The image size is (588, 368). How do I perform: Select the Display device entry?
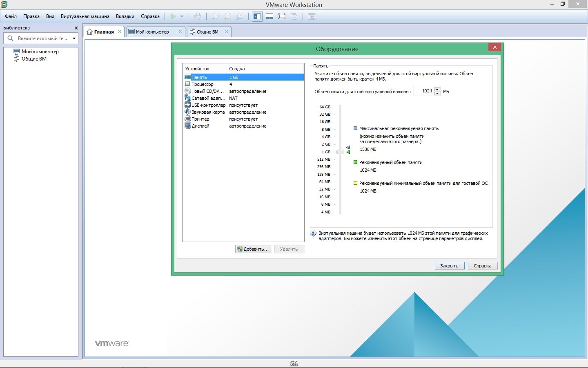coord(200,126)
